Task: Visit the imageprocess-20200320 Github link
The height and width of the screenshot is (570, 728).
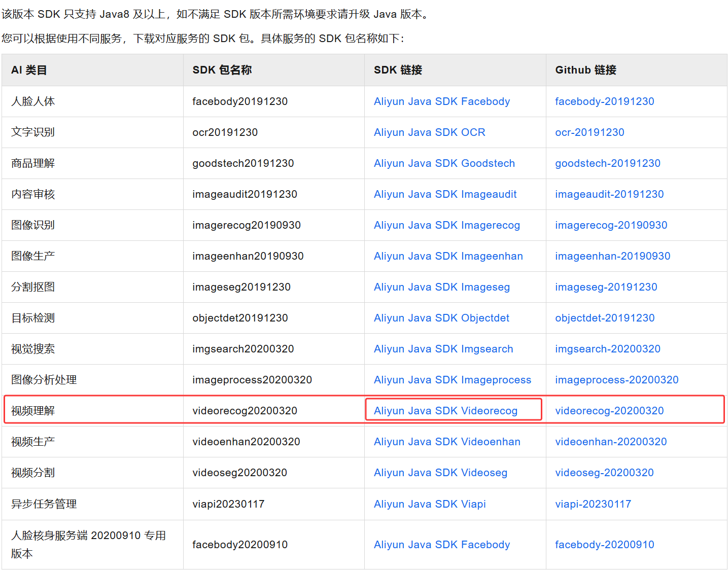Action: click(x=617, y=380)
